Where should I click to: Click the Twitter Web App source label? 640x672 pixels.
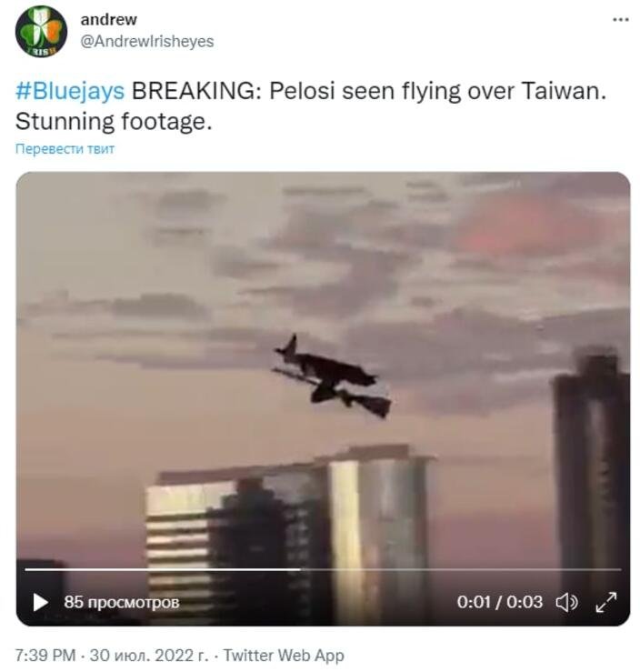[x=284, y=656]
